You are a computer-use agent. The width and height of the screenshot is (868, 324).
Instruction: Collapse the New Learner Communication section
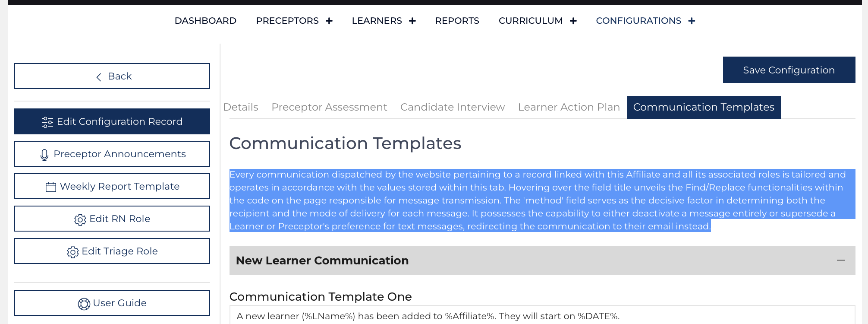tap(840, 260)
